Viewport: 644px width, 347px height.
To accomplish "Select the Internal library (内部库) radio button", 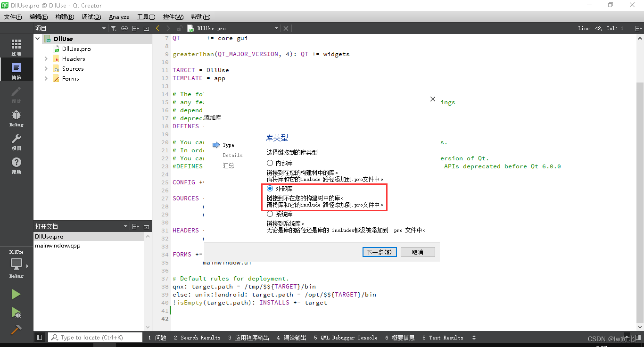I will pyautogui.click(x=270, y=163).
